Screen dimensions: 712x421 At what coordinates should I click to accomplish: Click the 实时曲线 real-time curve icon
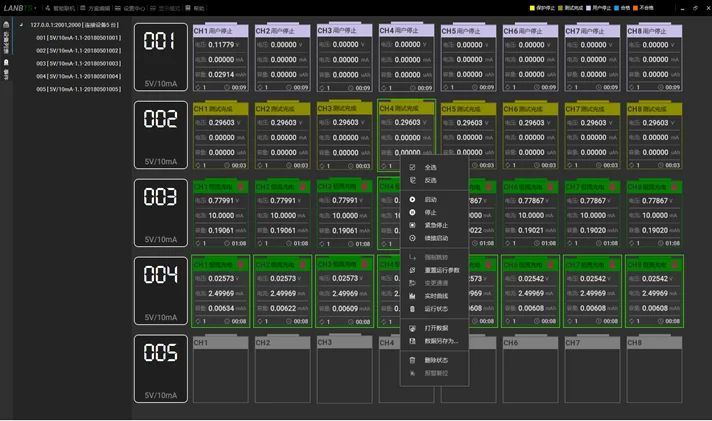click(412, 296)
